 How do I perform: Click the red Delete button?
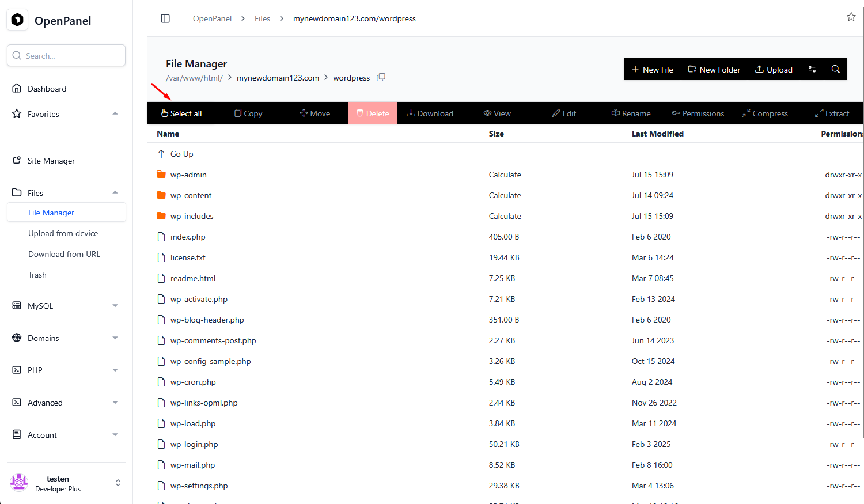pos(373,113)
